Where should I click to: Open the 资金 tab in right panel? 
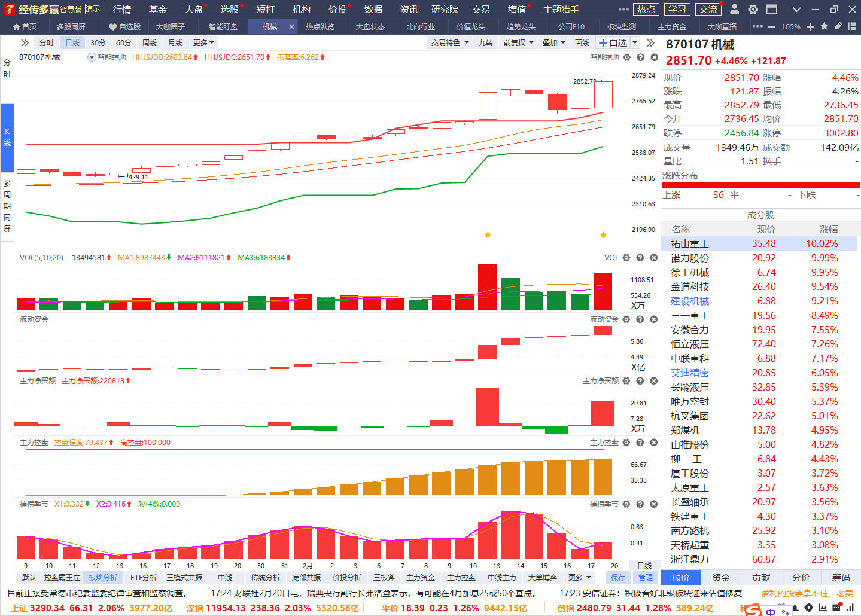pos(721,577)
